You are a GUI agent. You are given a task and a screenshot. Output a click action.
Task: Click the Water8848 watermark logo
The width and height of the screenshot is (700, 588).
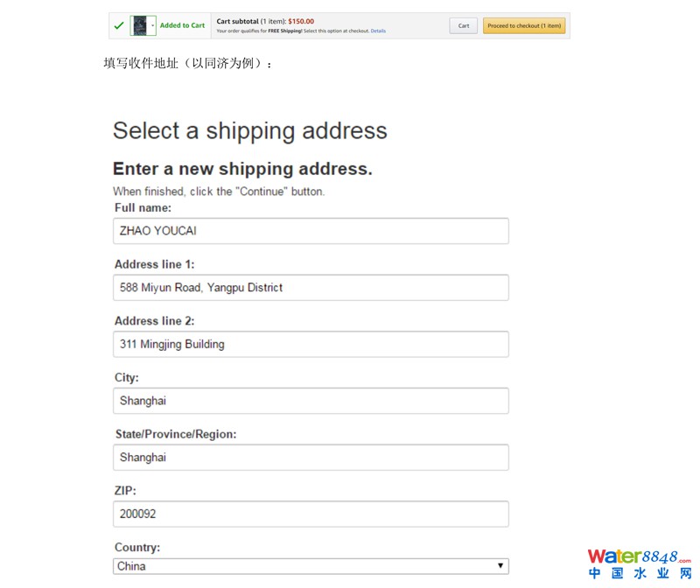coord(639,556)
